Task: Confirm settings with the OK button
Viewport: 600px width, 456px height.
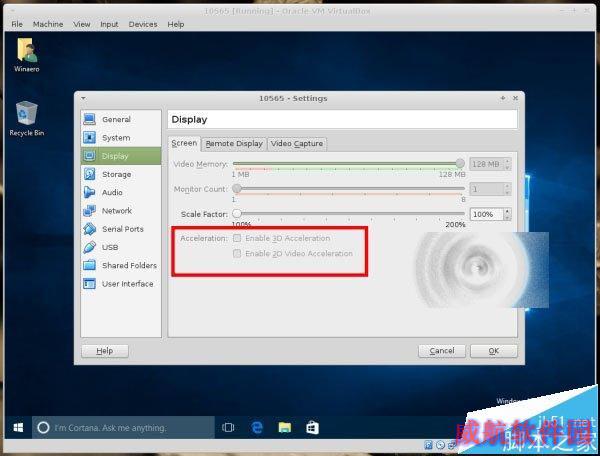Action: click(494, 351)
